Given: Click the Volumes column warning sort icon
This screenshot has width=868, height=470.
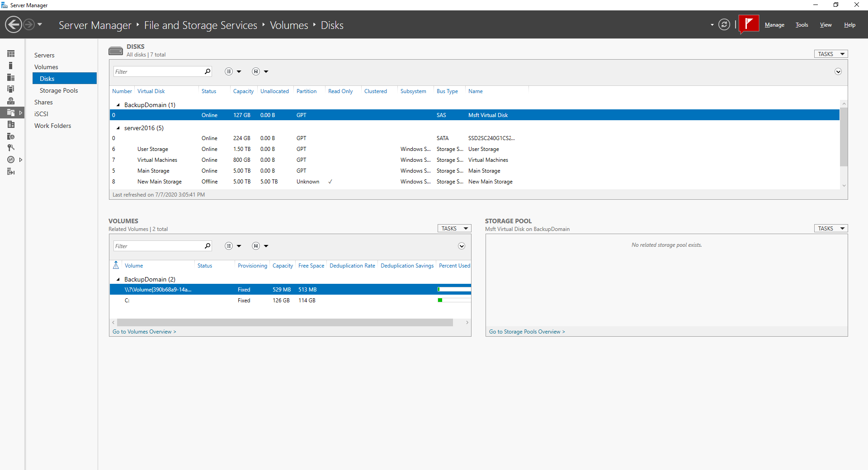Looking at the screenshot, I should coord(116,265).
